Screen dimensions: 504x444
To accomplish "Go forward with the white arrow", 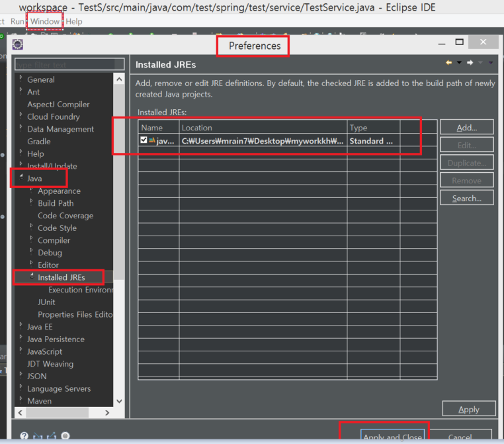I will click(470, 63).
